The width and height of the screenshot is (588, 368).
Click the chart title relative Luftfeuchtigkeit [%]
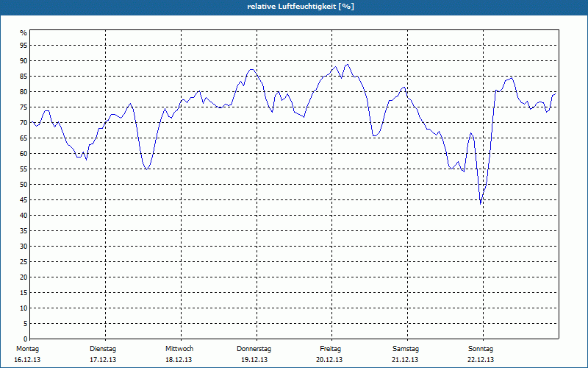[x=301, y=7]
